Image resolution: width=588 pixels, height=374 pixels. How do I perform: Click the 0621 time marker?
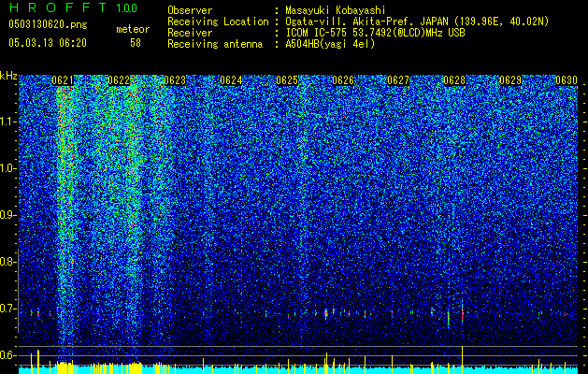click(x=63, y=80)
